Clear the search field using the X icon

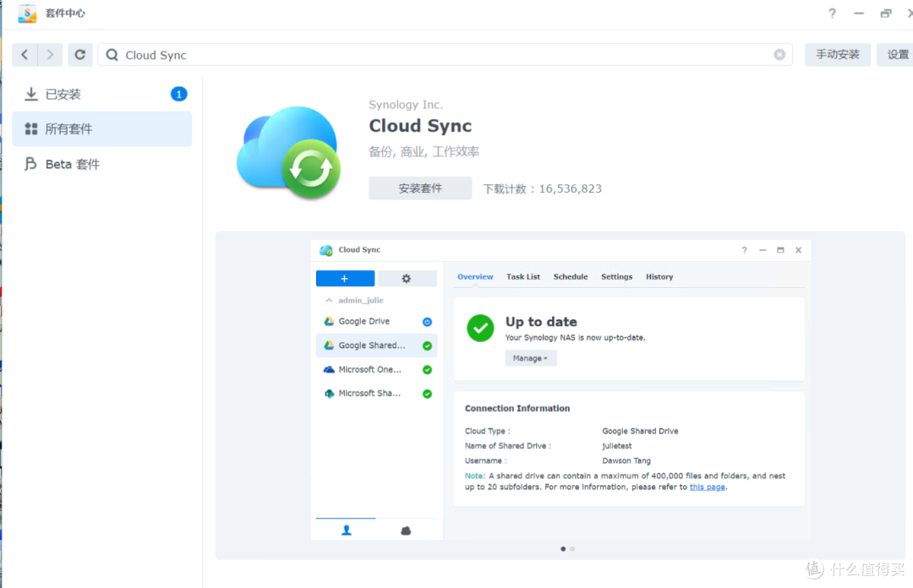(779, 54)
